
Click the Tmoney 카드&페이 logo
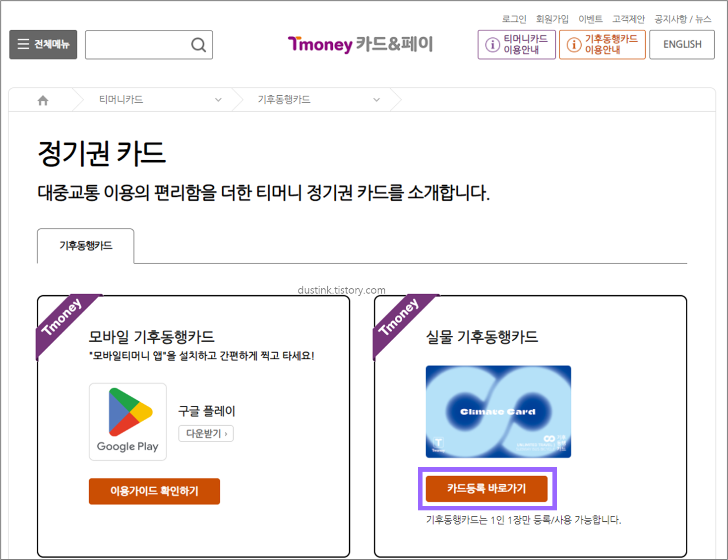pos(361,44)
